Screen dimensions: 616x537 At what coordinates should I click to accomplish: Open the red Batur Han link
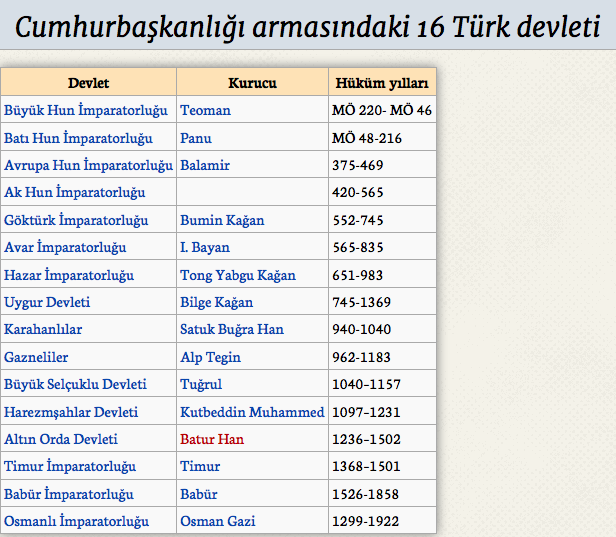coord(212,439)
